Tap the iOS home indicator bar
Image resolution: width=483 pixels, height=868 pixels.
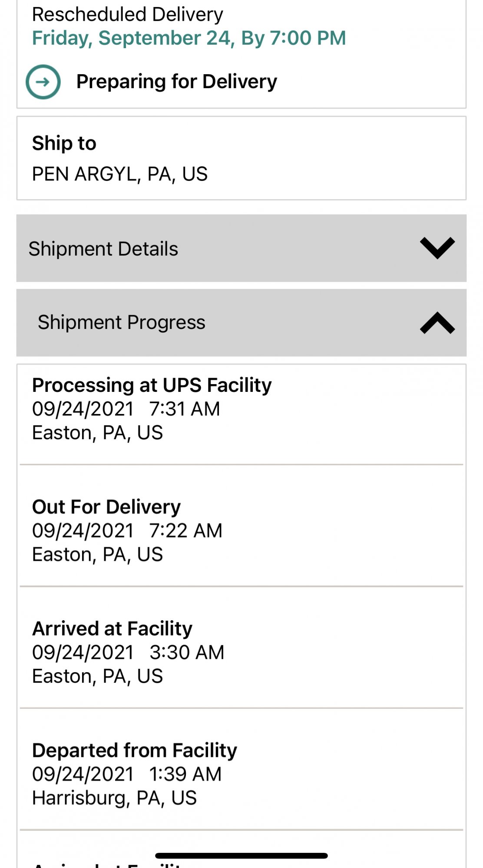[x=241, y=855]
